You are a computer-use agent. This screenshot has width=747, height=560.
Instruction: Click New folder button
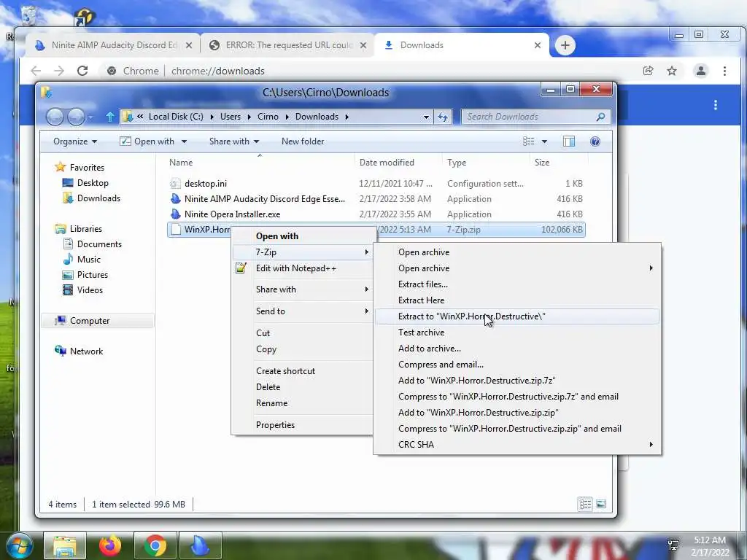click(303, 141)
